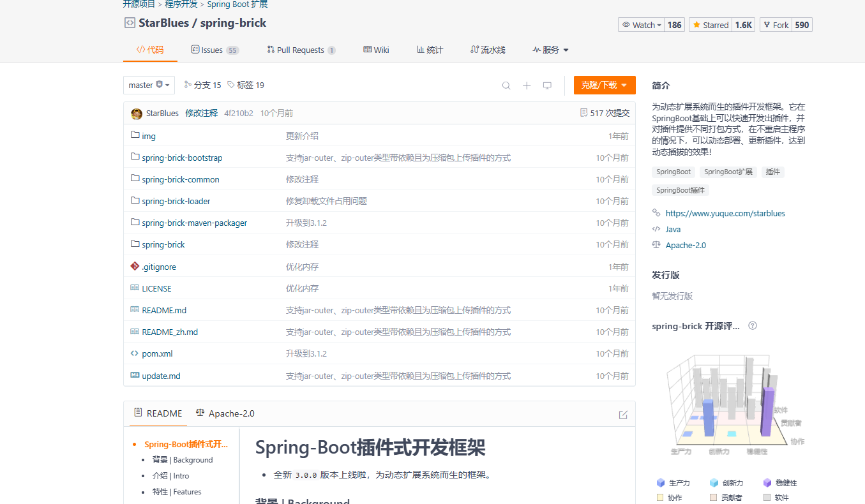The width and height of the screenshot is (865, 504).
Task: Click the StarBlues owner name in title
Action: pos(164,23)
